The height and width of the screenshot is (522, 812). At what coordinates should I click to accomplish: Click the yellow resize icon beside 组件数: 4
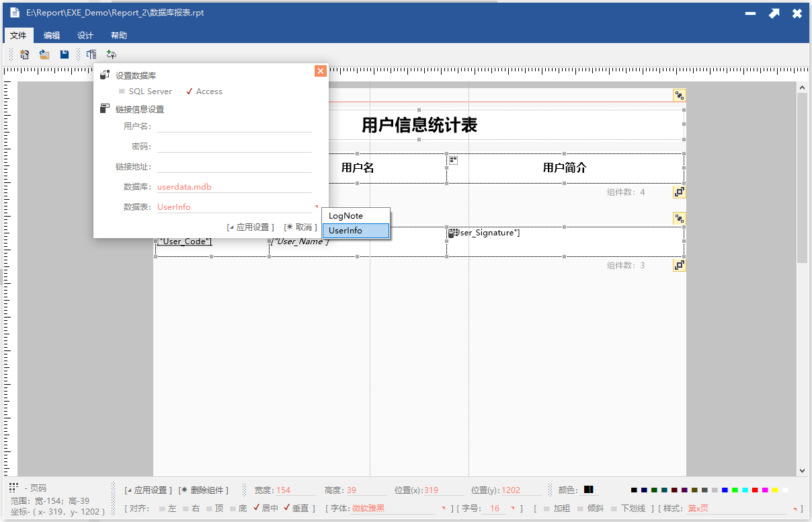(679, 192)
